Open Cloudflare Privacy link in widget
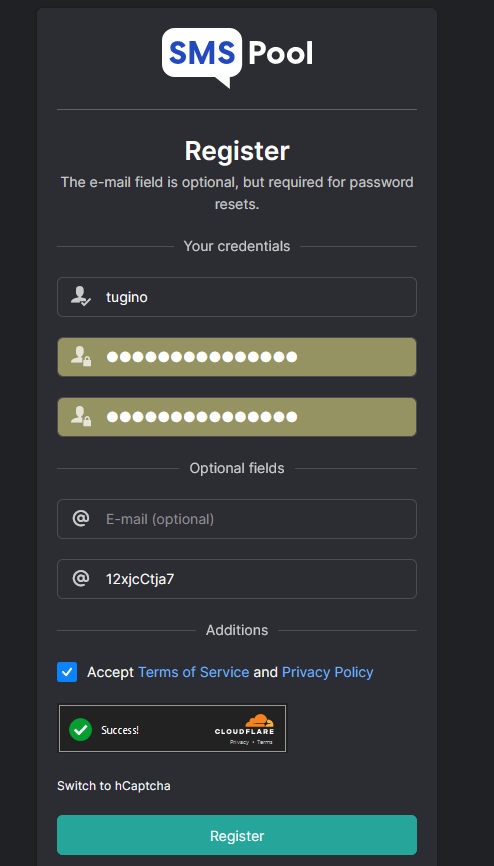Image resolution: width=494 pixels, height=866 pixels. click(x=239, y=742)
